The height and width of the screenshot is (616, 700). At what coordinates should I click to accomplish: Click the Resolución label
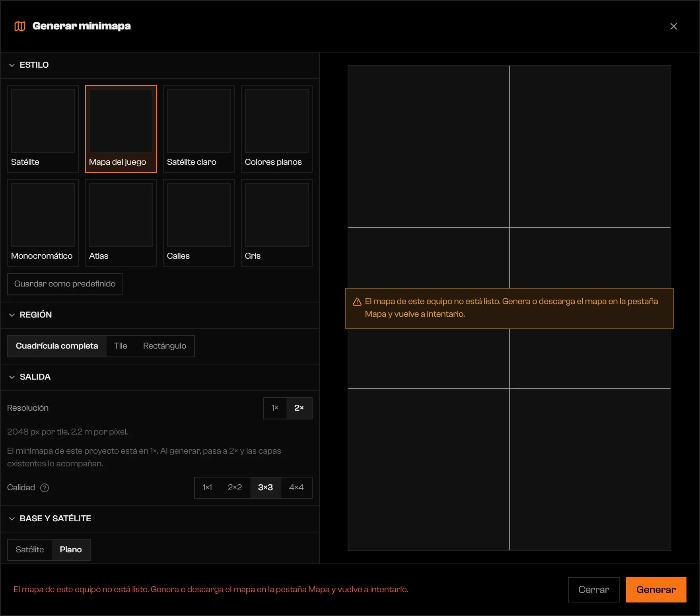pos(28,408)
